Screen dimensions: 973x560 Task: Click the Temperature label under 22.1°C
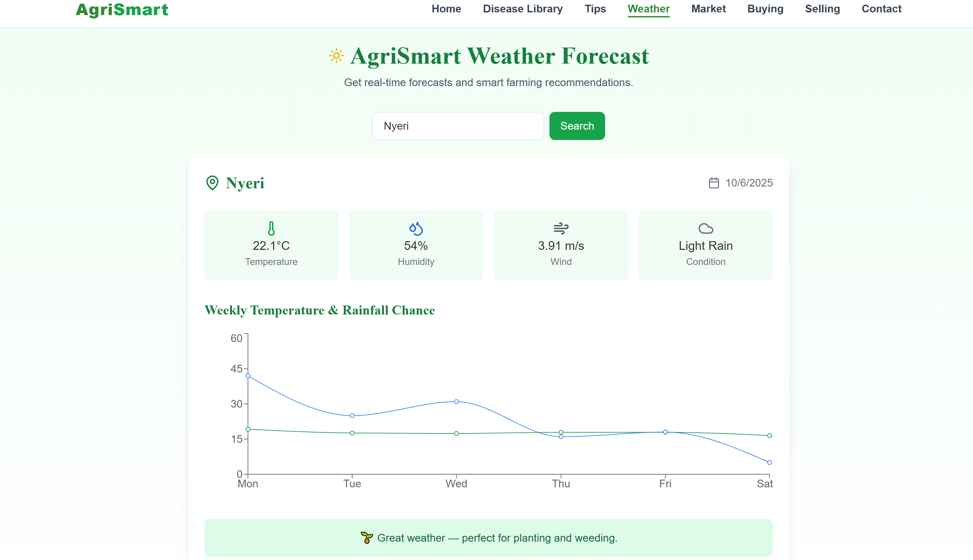tap(271, 262)
